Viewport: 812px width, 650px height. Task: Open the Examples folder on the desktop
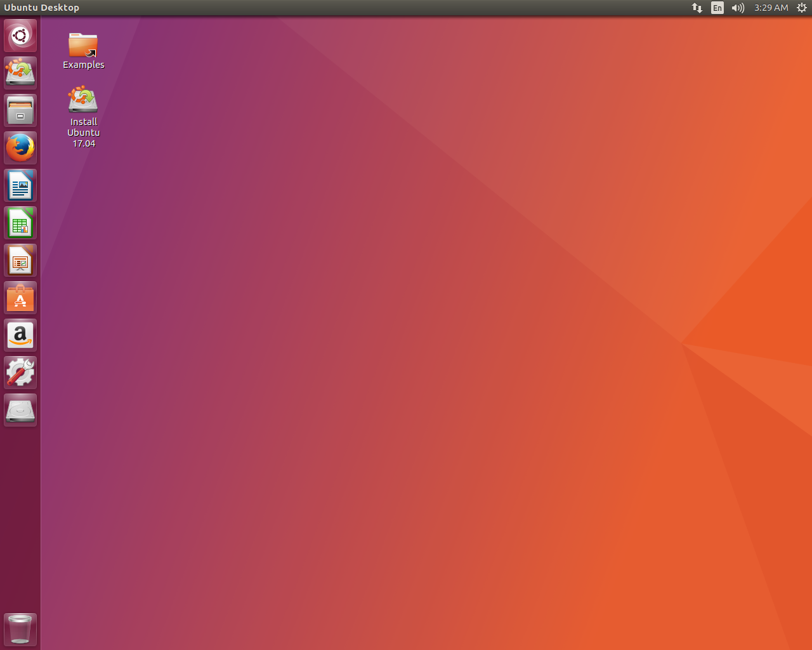(83, 46)
